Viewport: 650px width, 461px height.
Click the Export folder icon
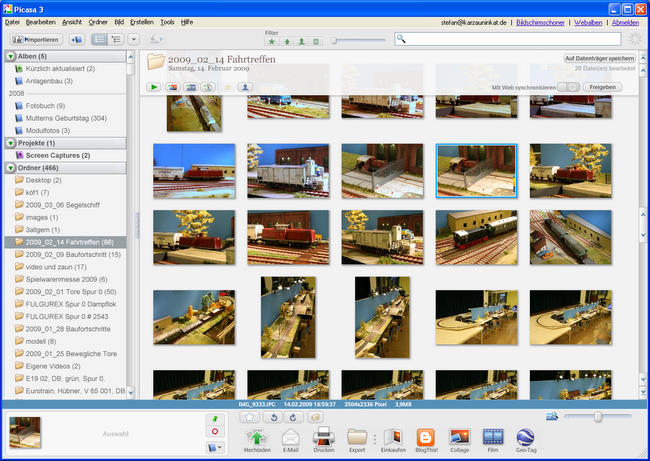pyautogui.click(x=357, y=437)
